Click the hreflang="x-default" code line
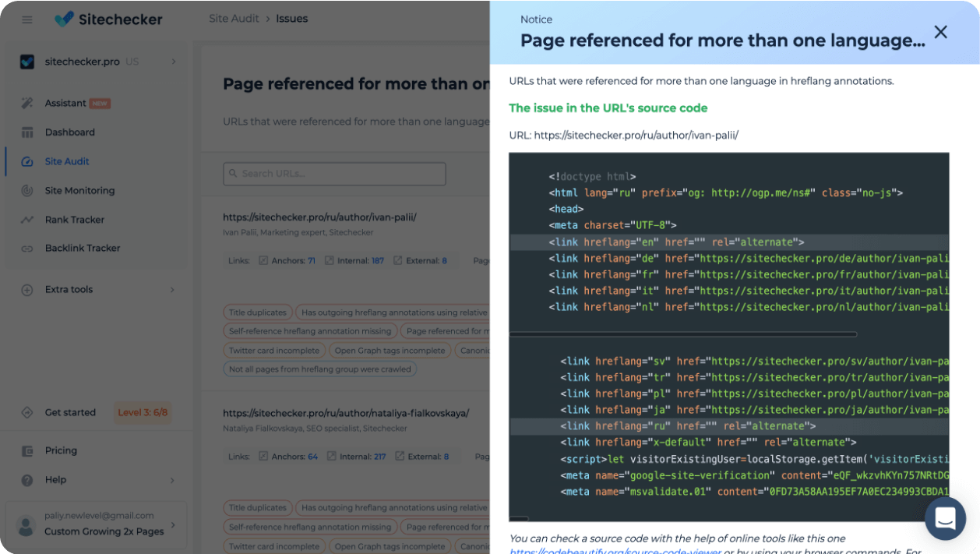980x554 pixels. coord(708,443)
